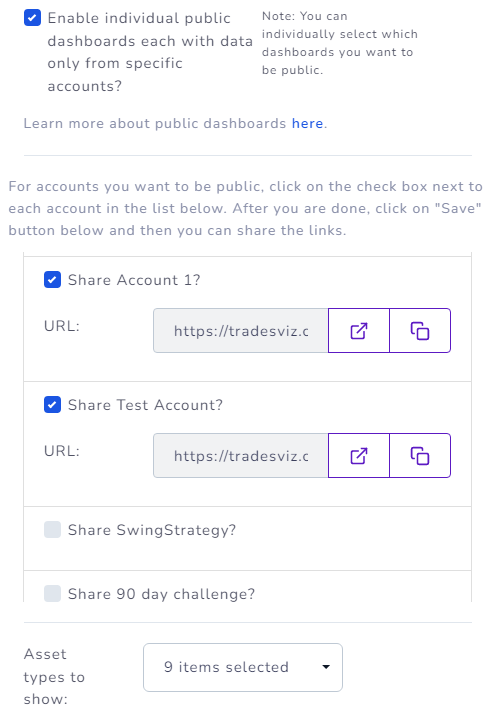Viewport: 497px width, 713px height.
Task: Click the 'Share Test Account?' label text
Action: 146,405
